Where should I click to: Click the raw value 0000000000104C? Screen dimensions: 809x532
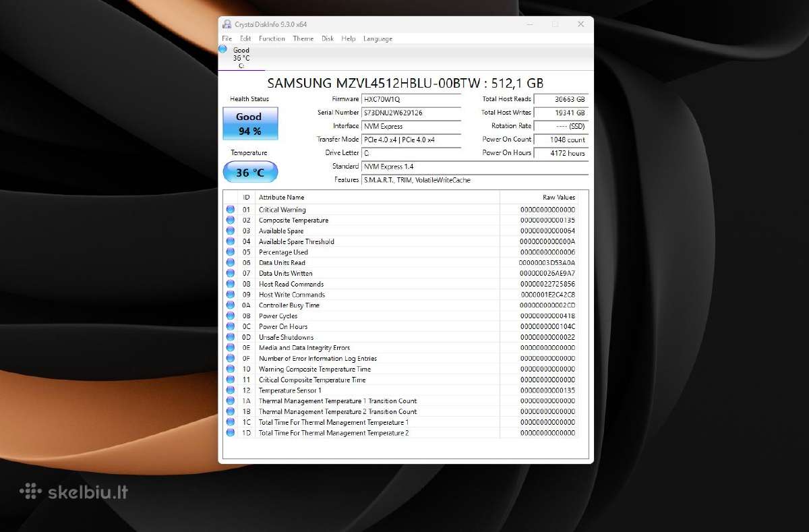547,326
